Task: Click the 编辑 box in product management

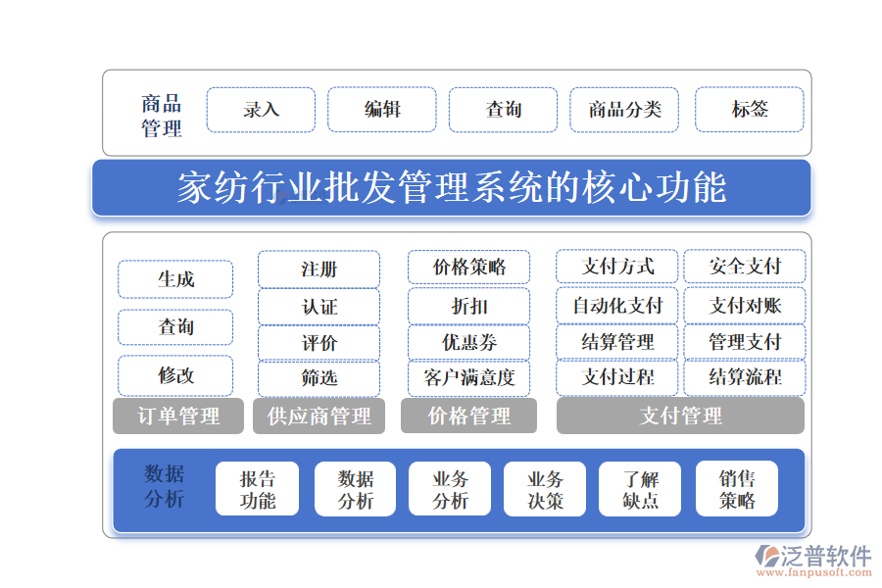Action: pyautogui.click(x=382, y=110)
